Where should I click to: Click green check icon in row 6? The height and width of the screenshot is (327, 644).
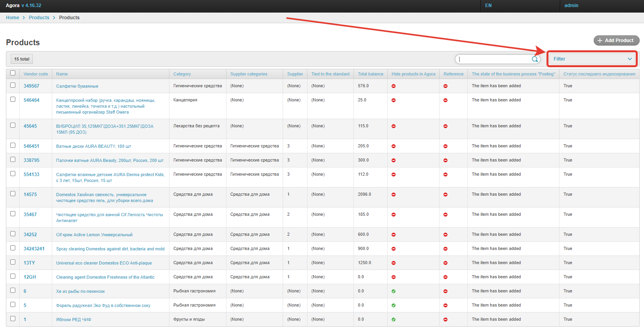click(394, 291)
